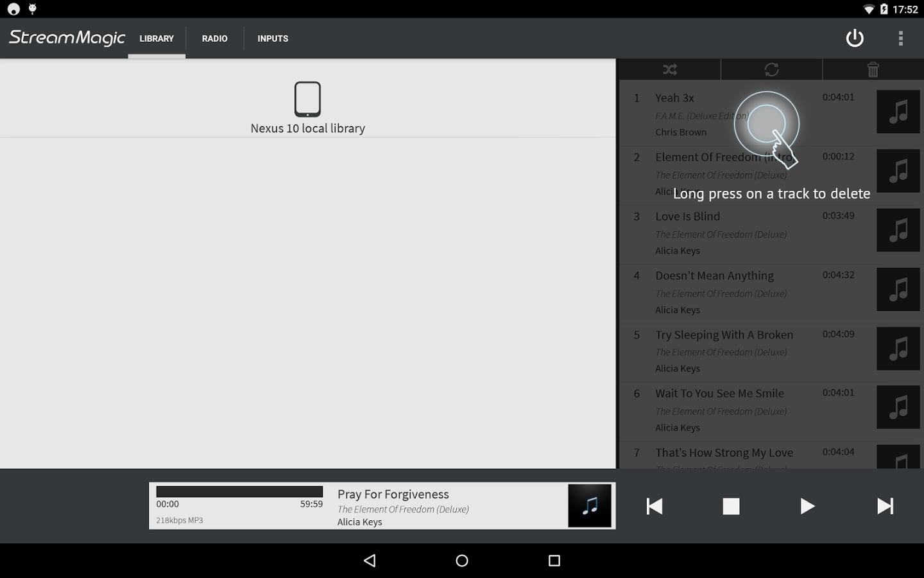Tap the battery status icon

(884, 9)
